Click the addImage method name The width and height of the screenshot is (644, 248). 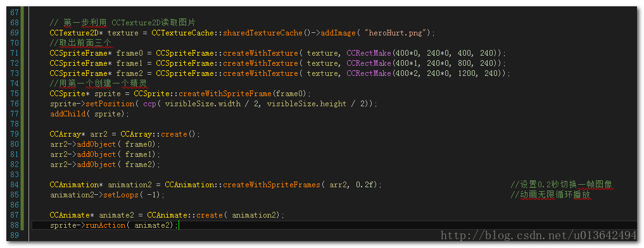tap(338, 33)
